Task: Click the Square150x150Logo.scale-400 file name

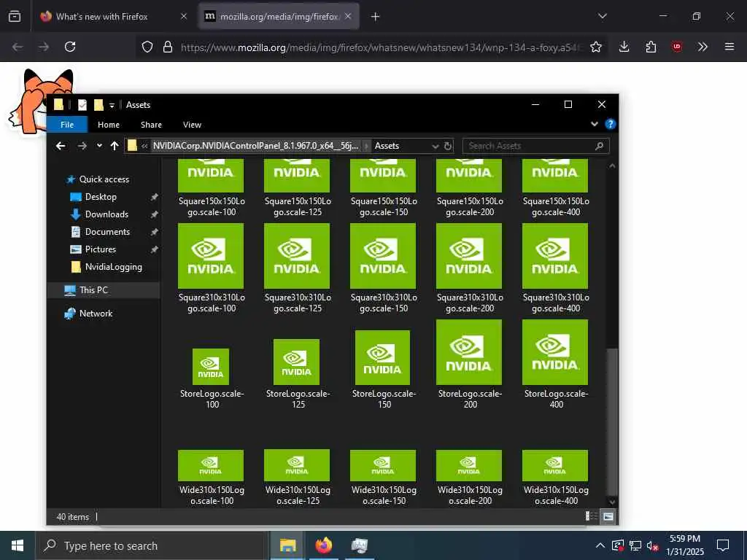Action: point(556,206)
